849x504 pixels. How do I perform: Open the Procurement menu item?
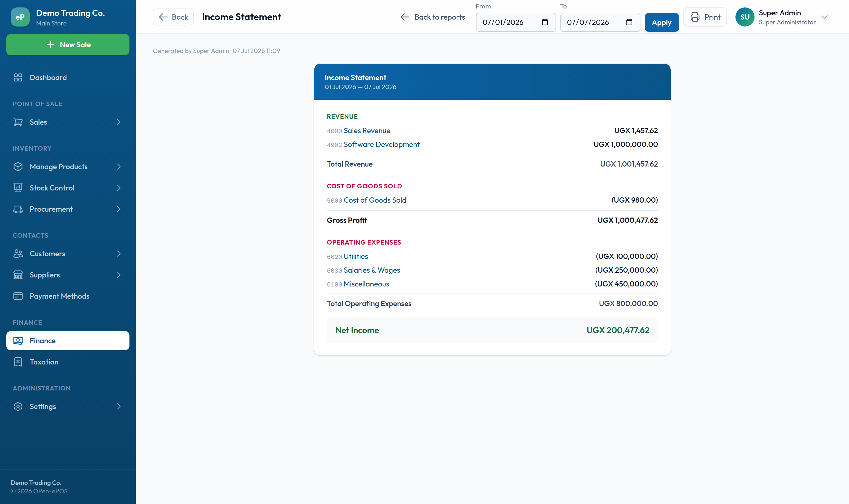(x=68, y=209)
